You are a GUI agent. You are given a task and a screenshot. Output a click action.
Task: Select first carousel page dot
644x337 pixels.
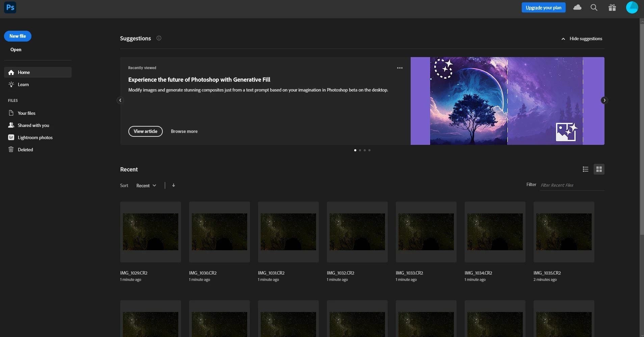[355, 150]
